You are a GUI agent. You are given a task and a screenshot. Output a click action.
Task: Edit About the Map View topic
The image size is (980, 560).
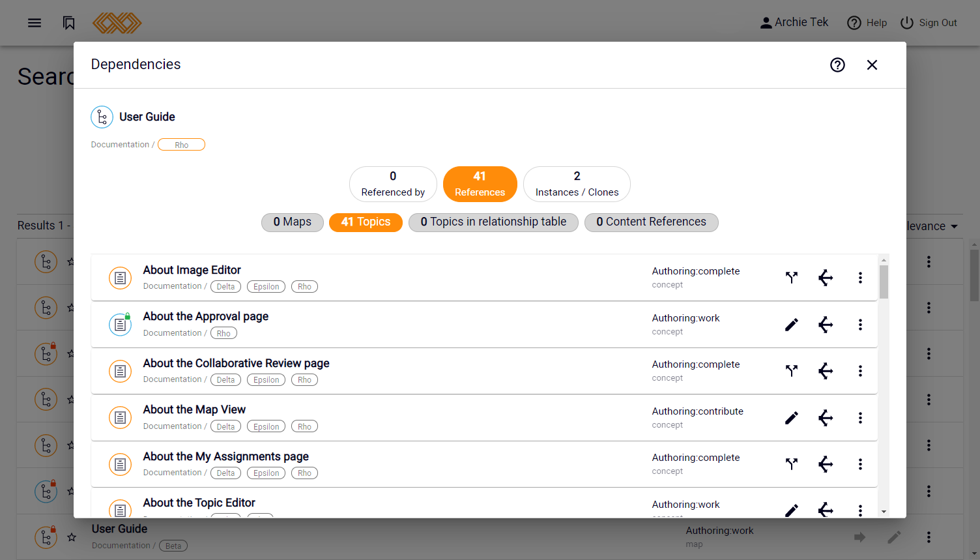(791, 418)
